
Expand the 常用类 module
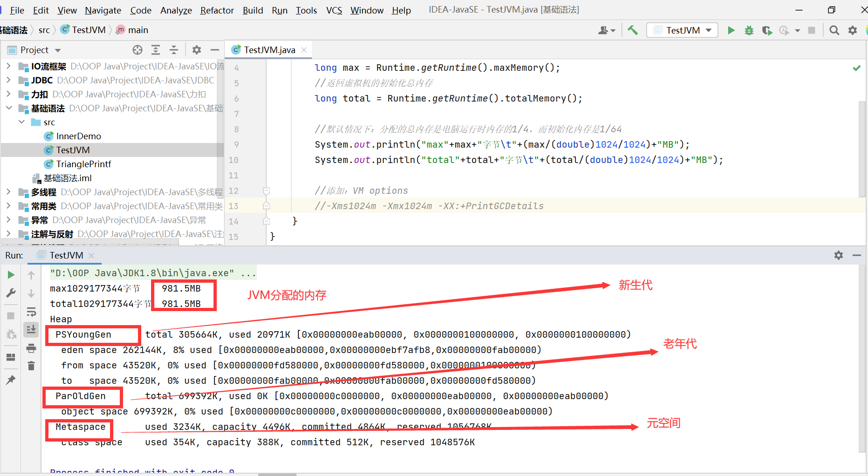(8, 206)
